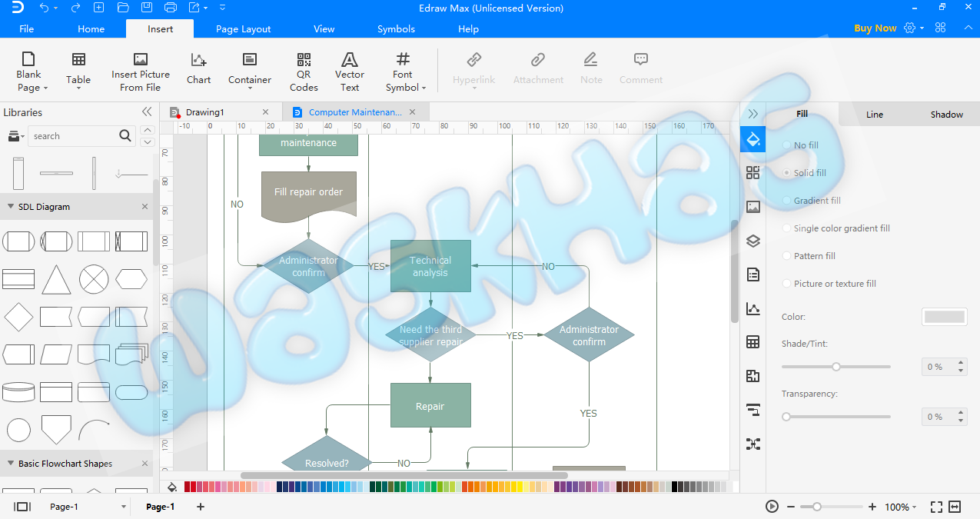The height and width of the screenshot is (519, 980).
Task: Select the No fill option
Action: 800,145
